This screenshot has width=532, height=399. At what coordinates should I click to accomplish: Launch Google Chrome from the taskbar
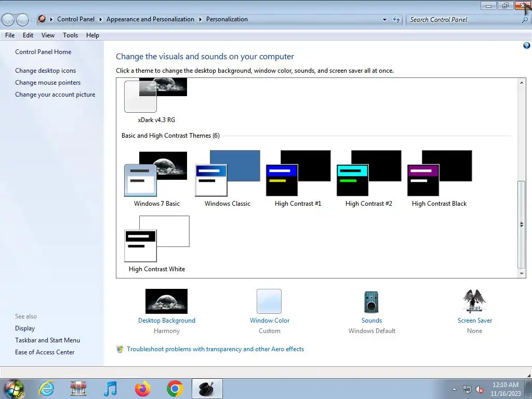[x=175, y=389]
